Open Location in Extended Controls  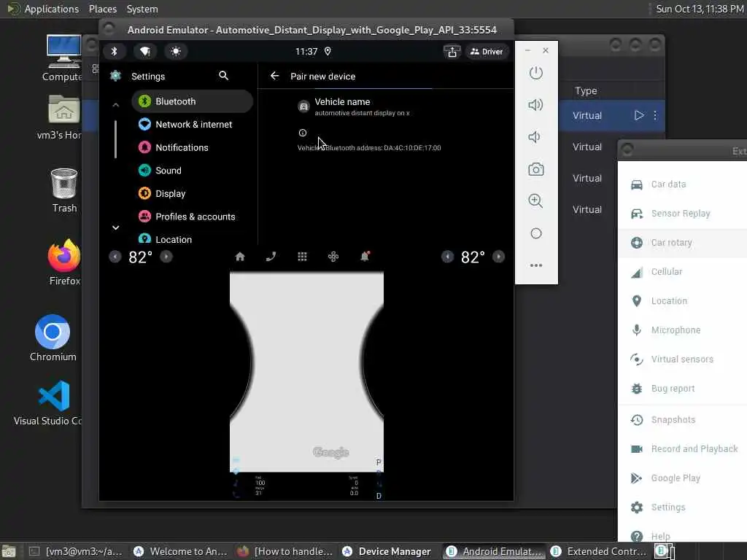[682, 301]
